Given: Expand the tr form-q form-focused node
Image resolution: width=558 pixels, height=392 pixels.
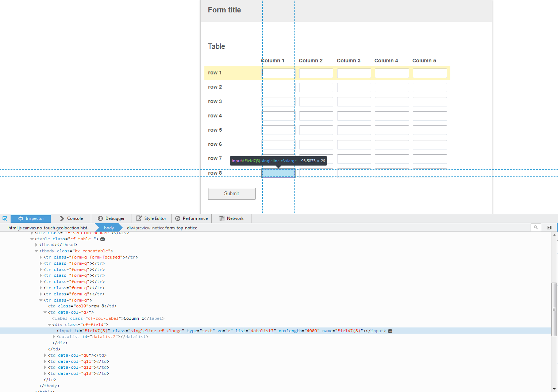Looking at the screenshot, I should click(x=41, y=257).
